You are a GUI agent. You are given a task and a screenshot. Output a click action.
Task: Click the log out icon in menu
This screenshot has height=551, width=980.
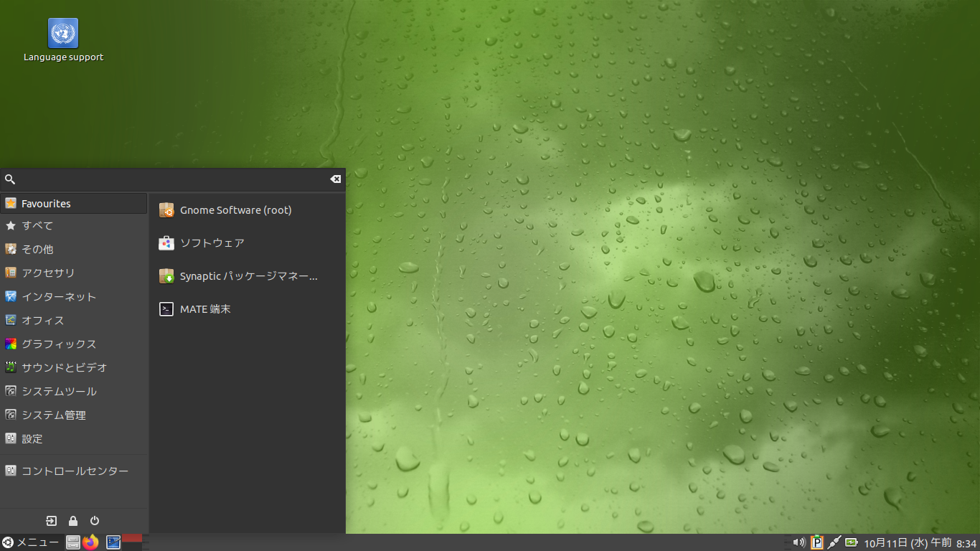tap(52, 521)
